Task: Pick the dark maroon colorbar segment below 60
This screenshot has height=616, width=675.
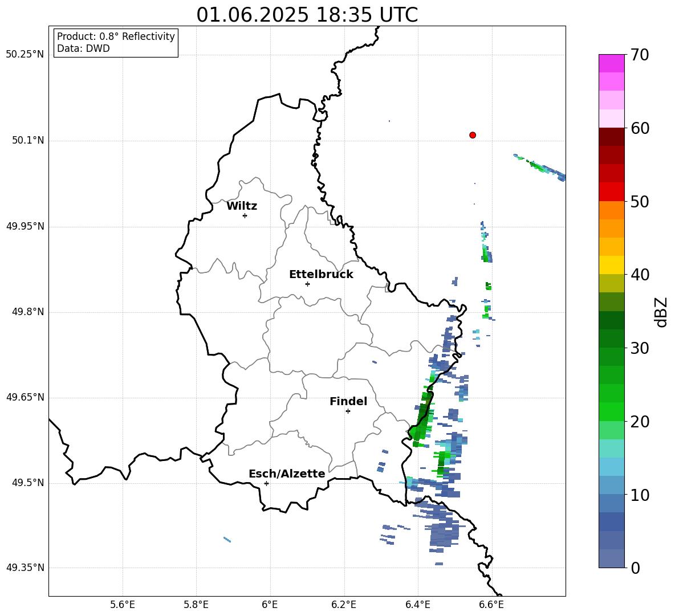Action: 612,137
